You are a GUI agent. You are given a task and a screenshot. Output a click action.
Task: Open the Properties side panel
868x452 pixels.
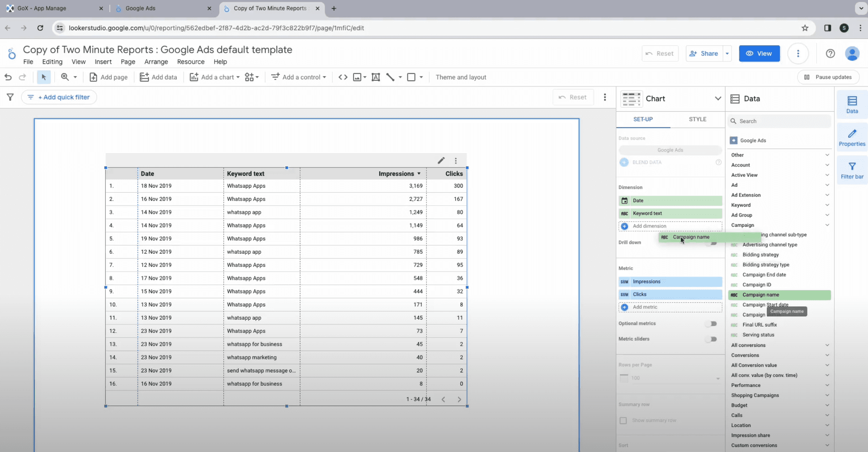point(852,138)
